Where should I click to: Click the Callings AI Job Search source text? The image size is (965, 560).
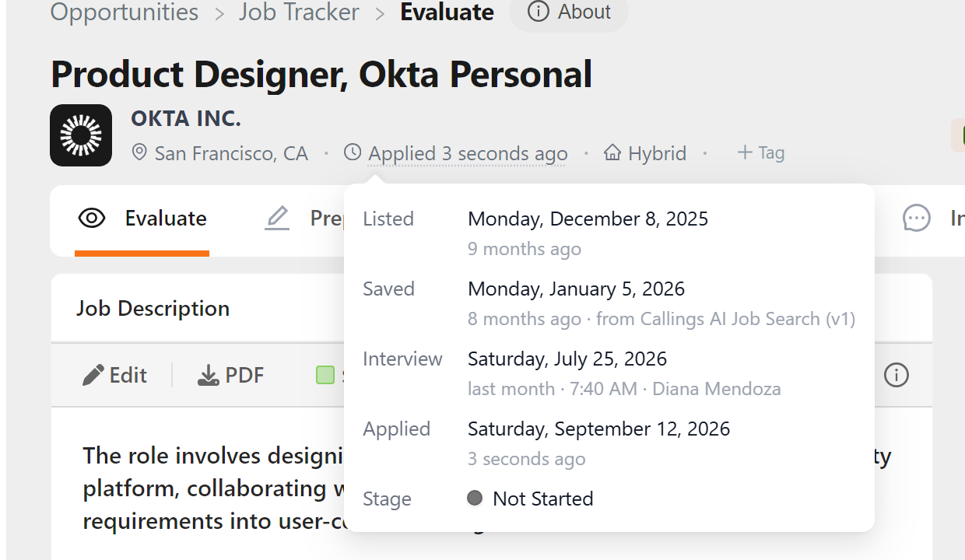[x=725, y=319]
